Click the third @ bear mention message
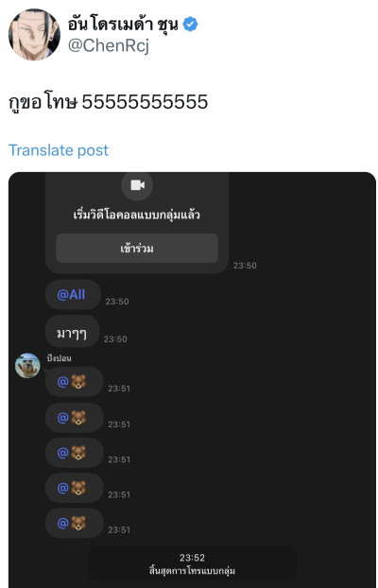378x588 pixels. click(75, 453)
